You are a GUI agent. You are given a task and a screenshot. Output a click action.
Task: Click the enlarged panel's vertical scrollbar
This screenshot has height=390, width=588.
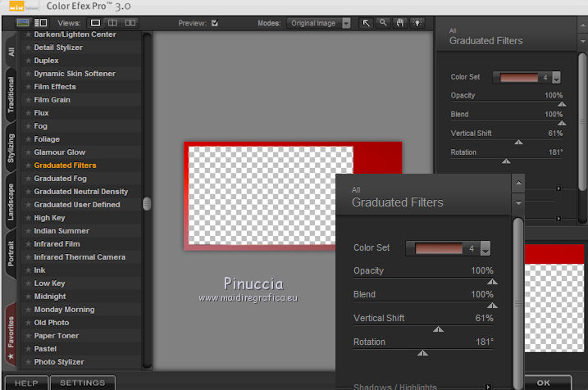click(518, 303)
